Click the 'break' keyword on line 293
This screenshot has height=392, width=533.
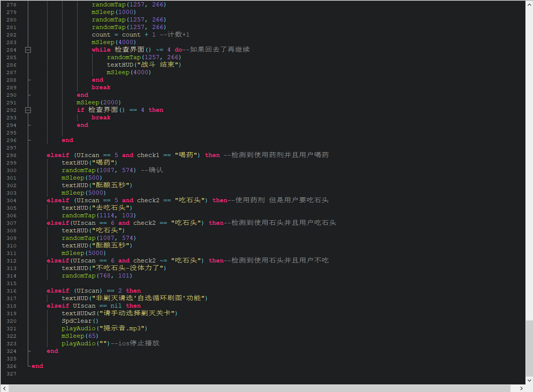coord(101,117)
